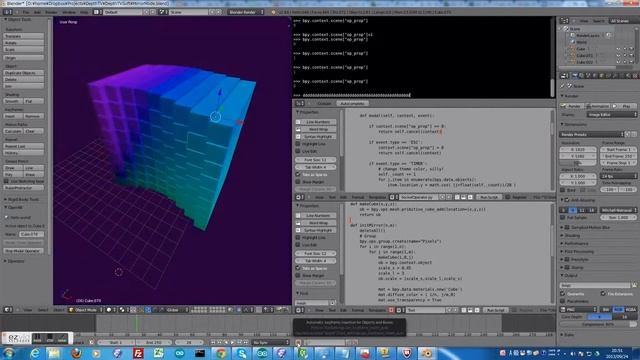Open Format menu in lower text editor
Screen dimensions: 640x360
[358, 310]
